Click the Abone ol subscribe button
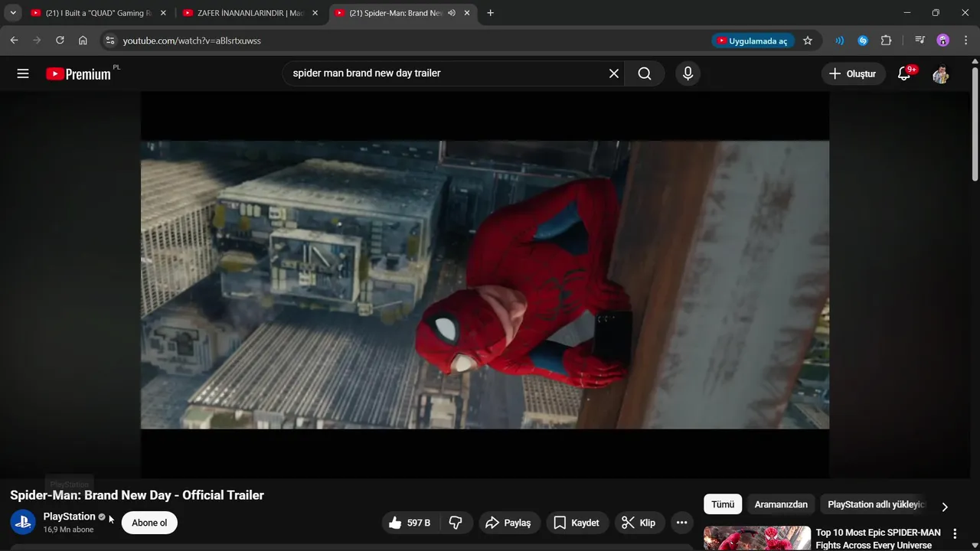 (149, 523)
